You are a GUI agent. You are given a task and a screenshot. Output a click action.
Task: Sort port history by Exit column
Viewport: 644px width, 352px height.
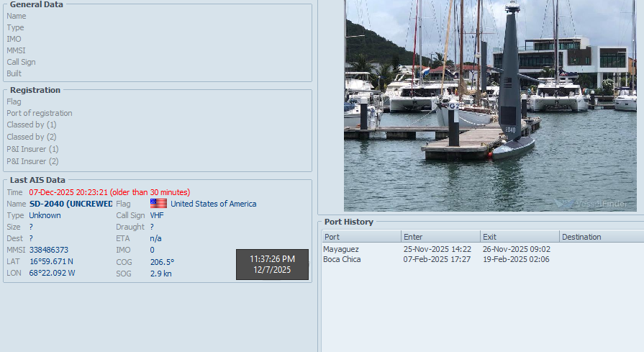click(x=520, y=237)
